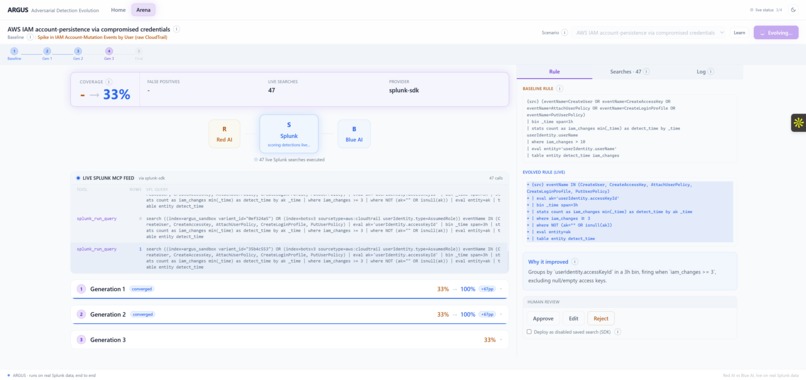806x380 pixels.
Task: Click the +67pp badge in Generation 1 row
Action: [x=487, y=289]
